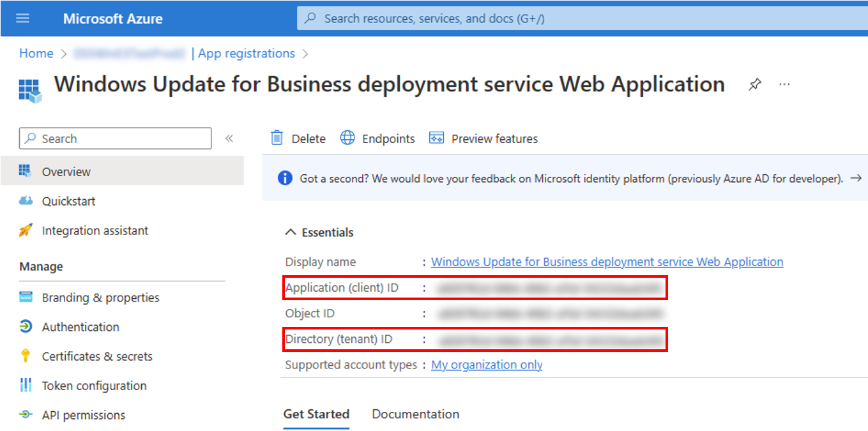The image size is (868, 431).
Task: Open the Azure portal hamburger menu
Action: click(23, 18)
